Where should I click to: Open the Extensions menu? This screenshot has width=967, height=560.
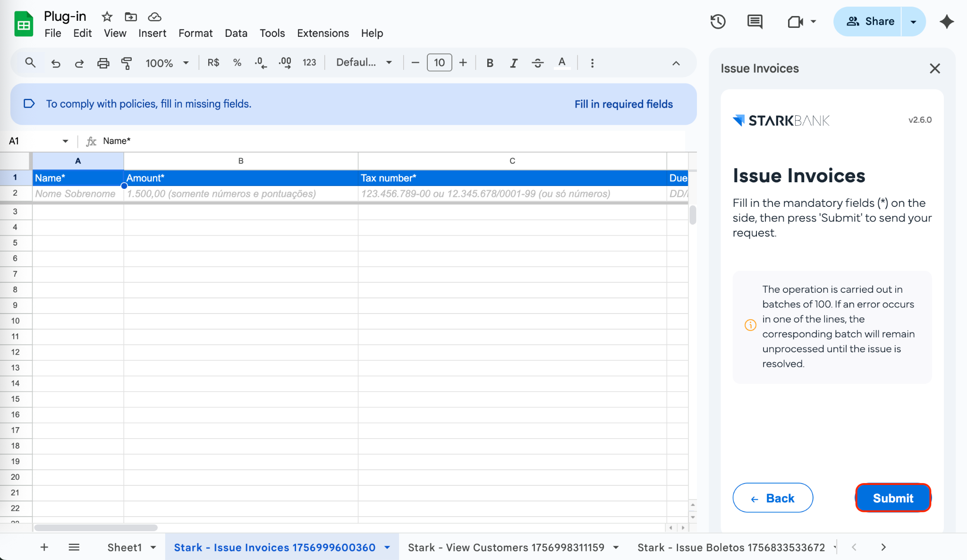[323, 33]
